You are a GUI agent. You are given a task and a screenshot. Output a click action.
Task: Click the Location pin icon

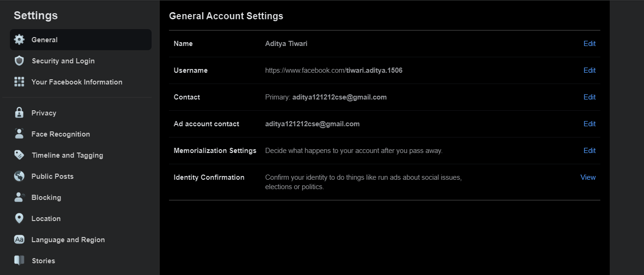click(x=19, y=219)
